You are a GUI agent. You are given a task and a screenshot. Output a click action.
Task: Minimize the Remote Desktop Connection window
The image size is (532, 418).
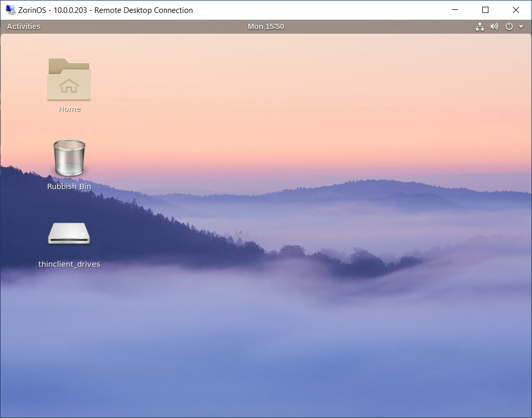(x=455, y=10)
